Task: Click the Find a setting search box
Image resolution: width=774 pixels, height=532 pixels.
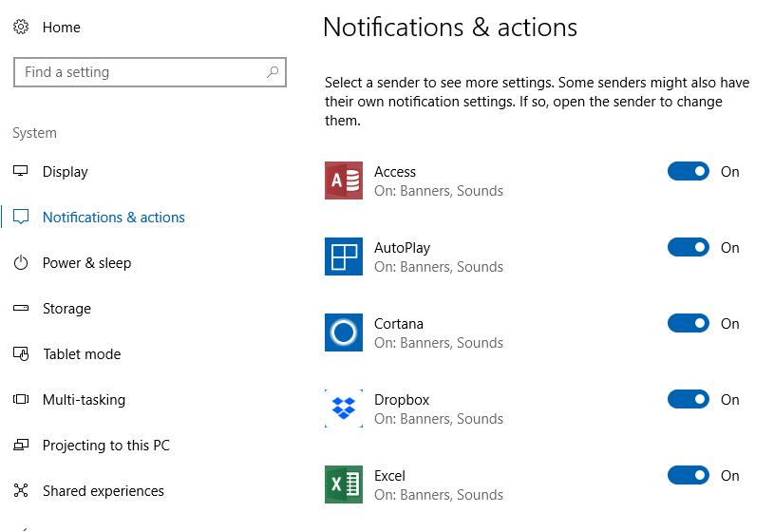Action: [x=149, y=72]
